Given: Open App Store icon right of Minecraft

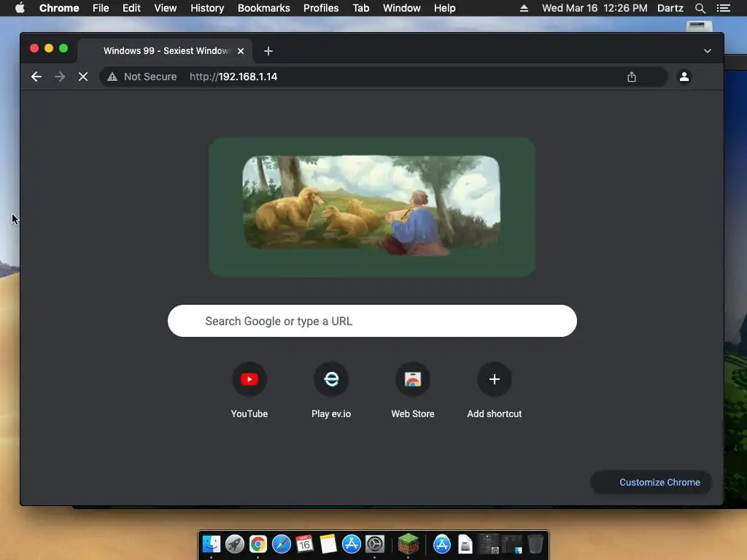Looking at the screenshot, I should pos(441,544).
